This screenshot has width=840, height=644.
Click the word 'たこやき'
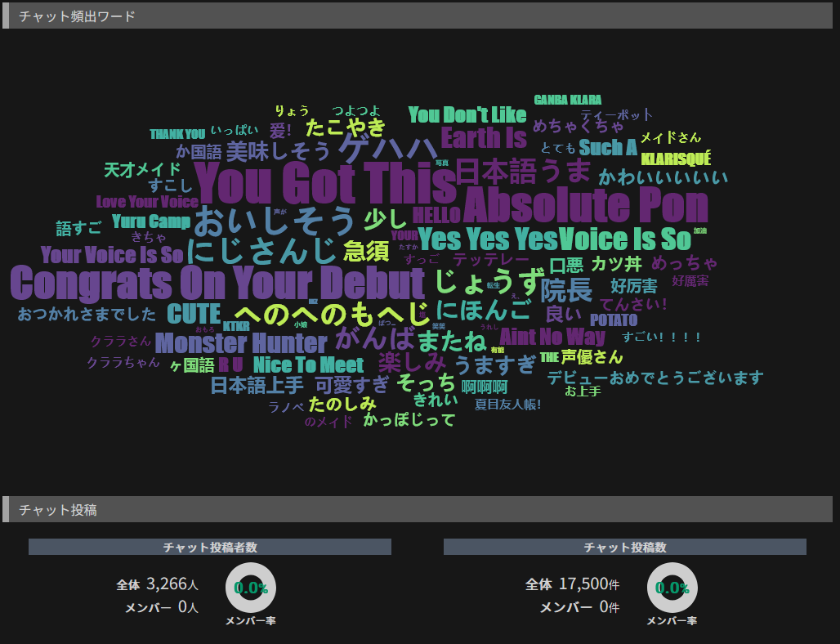coord(346,127)
